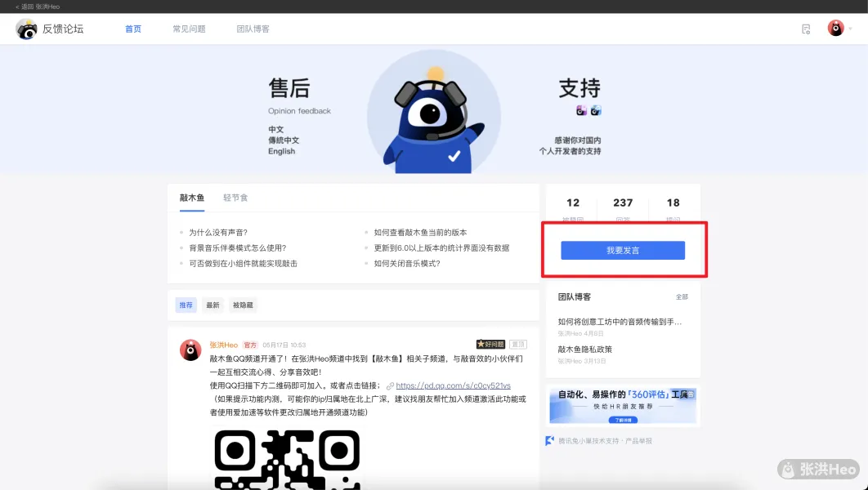The image size is (868, 490).
Task: Open blog post 如何将创意工坊中的音频传输到手…
Action: 620,322
